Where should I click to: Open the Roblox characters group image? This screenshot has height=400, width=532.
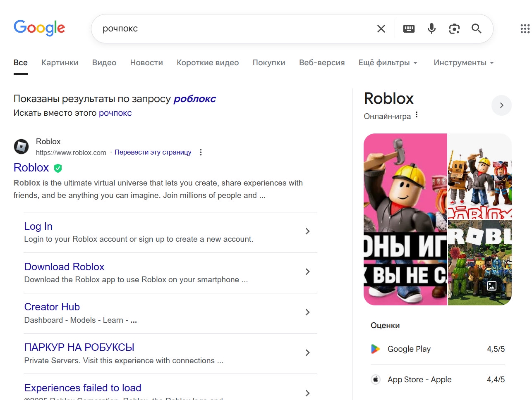coord(480,176)
